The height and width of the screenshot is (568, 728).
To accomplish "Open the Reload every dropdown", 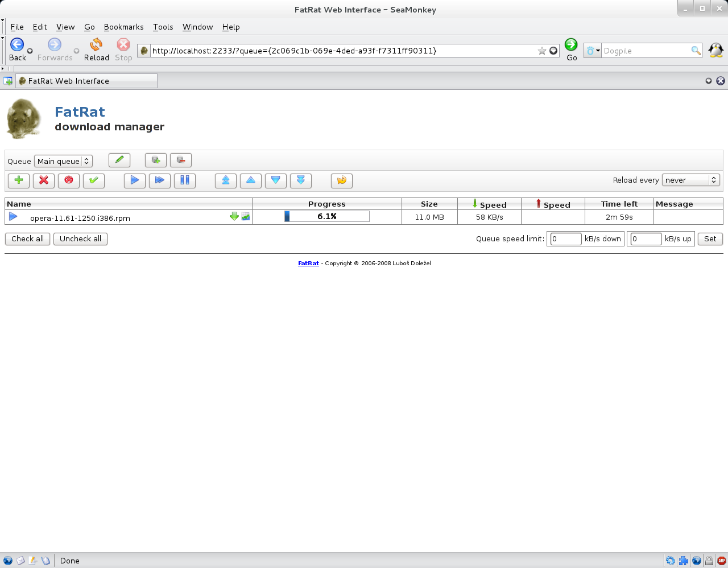I will point(691,180).
